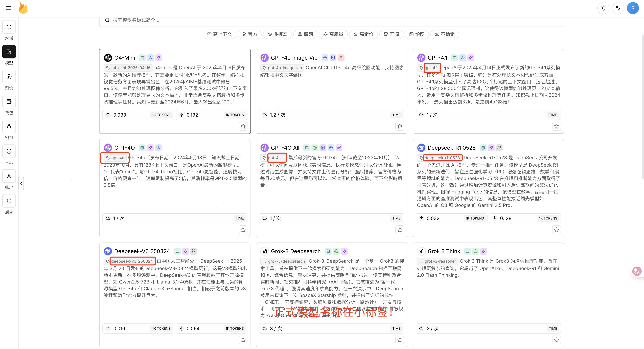Favorite the O4-Mini model with star
Image resolution: width=644 pixels, height=349 pixels.
tap(243, 126)
